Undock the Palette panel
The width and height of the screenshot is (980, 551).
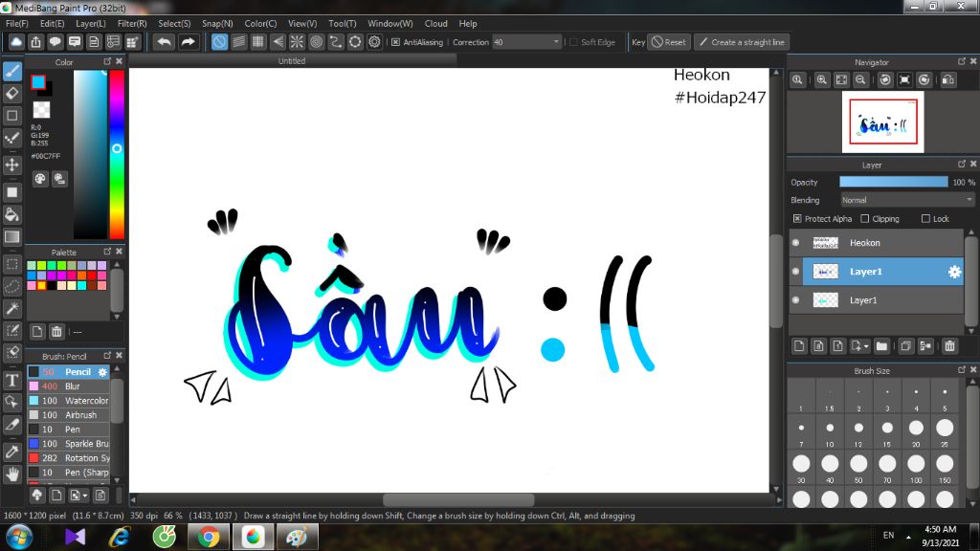pyautogui.click(x=107, y=252)
